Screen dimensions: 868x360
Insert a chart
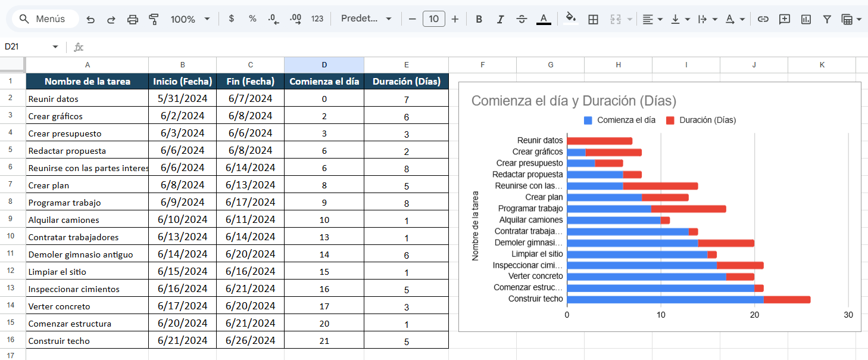(x=805, y=18)
